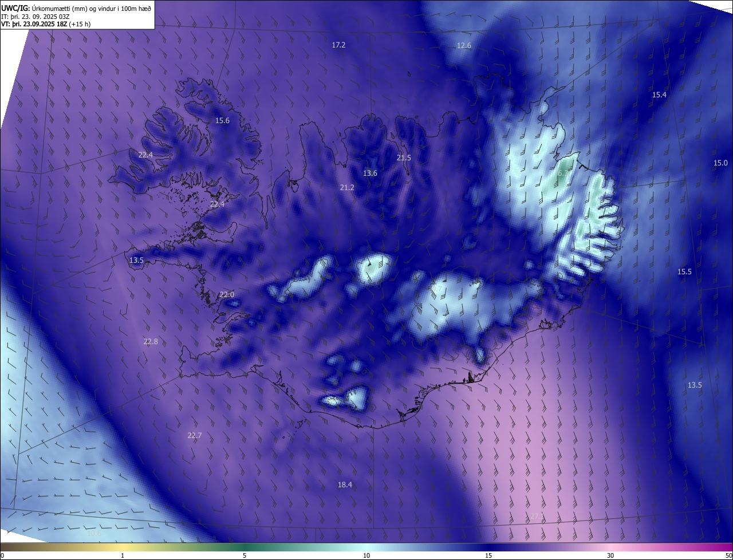Screen dimensions: 733x560
Task: Click the 1 tick label on the color scale
Action: [123, 555]
